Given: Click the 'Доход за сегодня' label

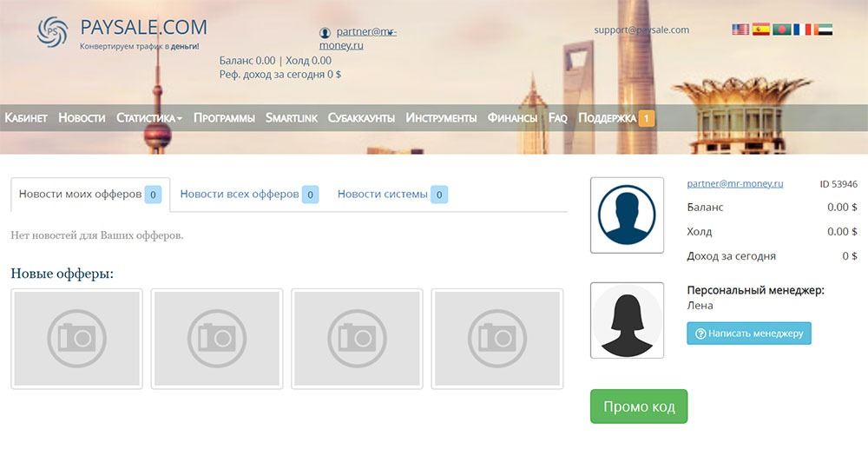Looking at the screenshot, I should click(731, 256).
